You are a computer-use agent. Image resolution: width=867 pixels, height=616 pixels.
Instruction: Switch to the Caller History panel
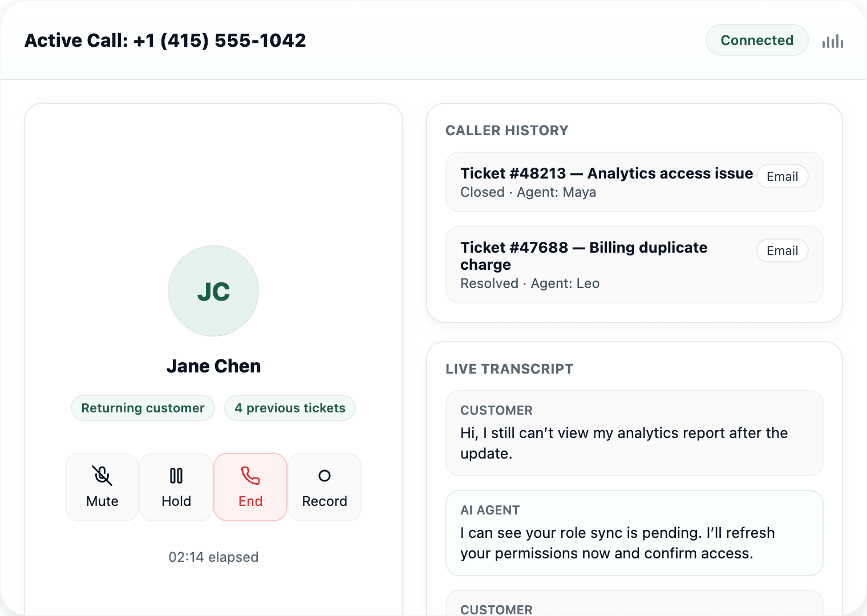[507, 130]
